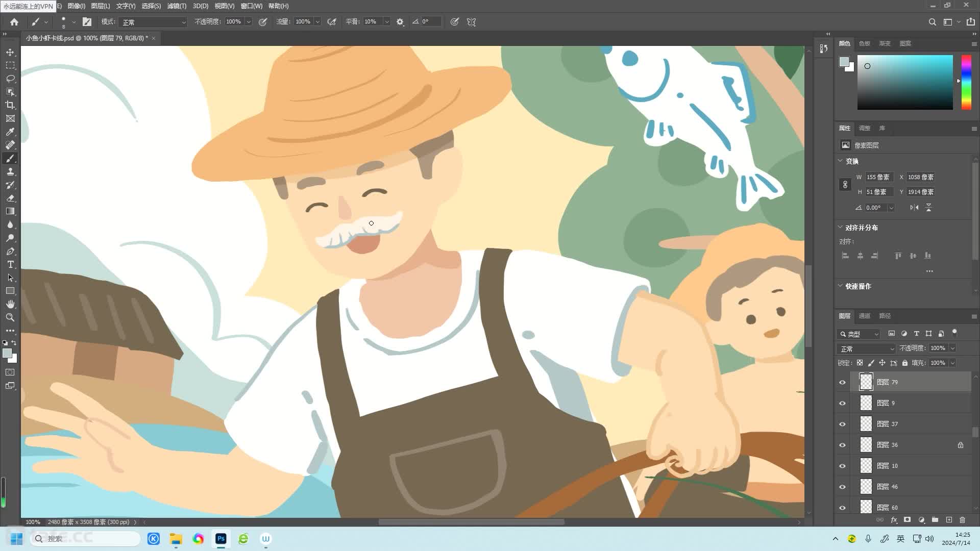Click the foreground color swatch in toolbar
Screen dimensions: 980x551
[7, 353]
